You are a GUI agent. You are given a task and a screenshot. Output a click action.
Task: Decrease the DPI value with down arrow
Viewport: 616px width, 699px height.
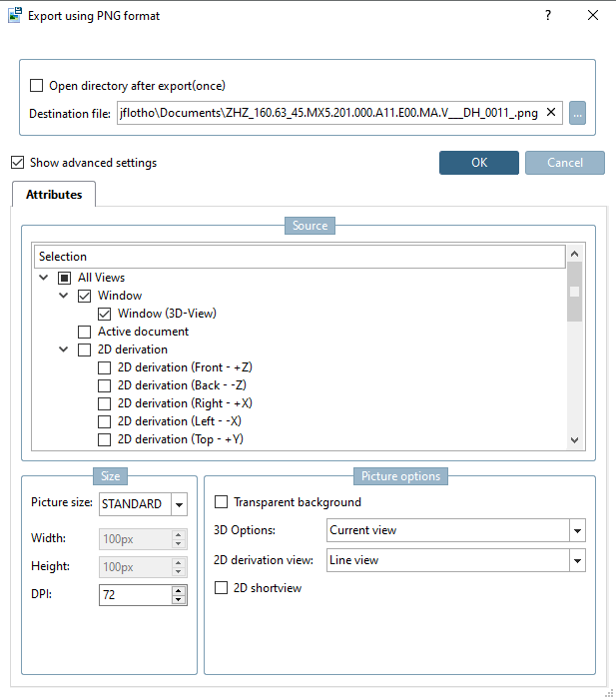[179, 600]
